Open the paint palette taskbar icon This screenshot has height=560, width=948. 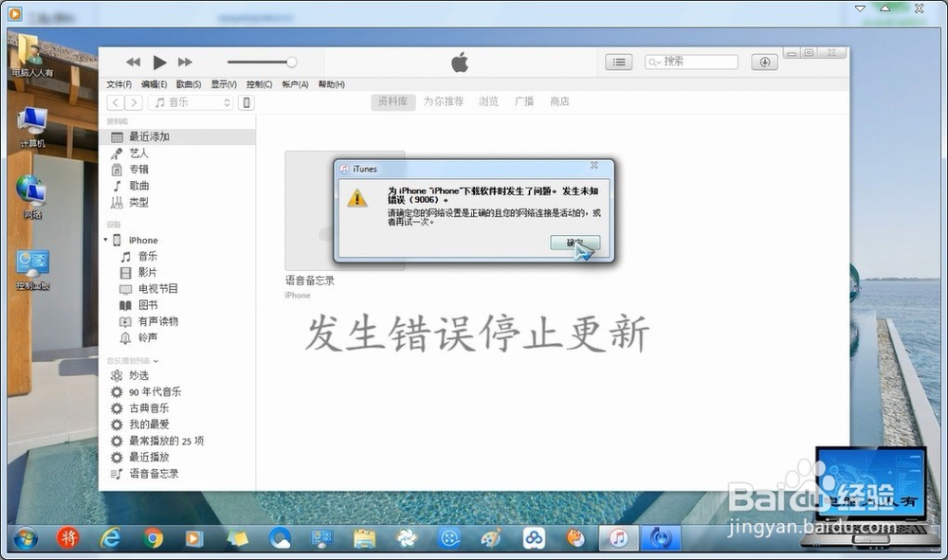[x=491, y=537]
